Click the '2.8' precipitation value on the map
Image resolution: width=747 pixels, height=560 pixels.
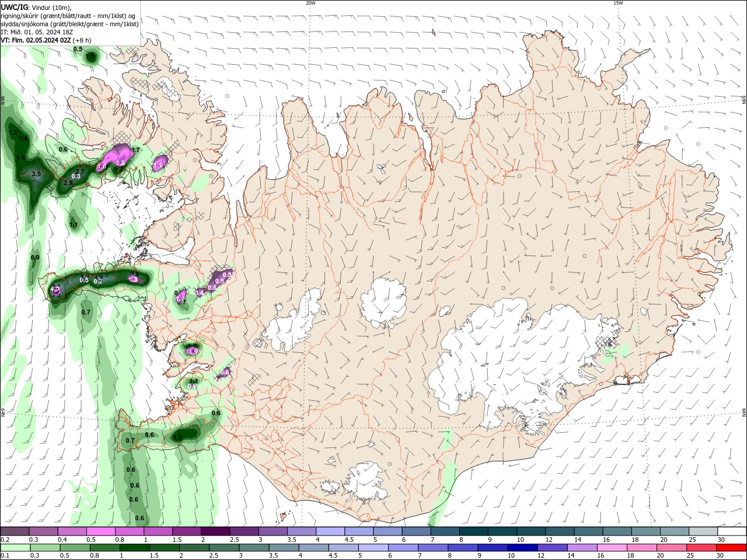coord(68,183)
